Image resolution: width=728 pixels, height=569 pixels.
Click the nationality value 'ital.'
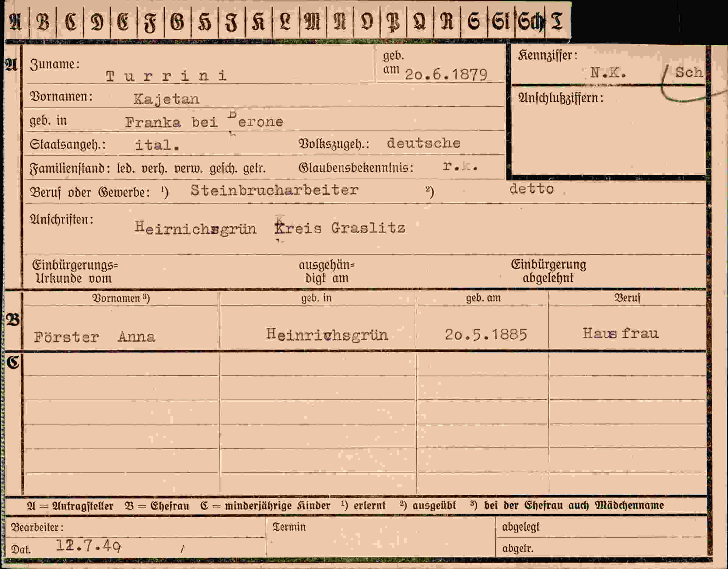tap(157, 145)
